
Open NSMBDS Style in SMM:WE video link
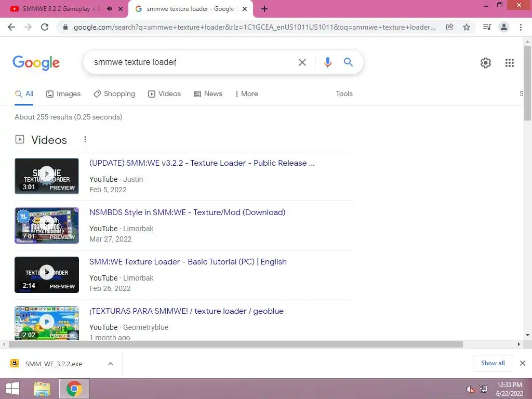click(x=187, y=212)
